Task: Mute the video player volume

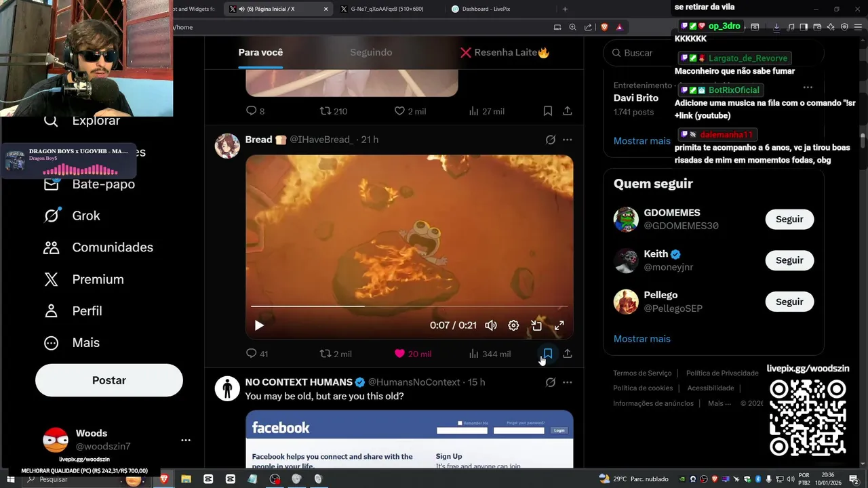Action: click(491, 325)
